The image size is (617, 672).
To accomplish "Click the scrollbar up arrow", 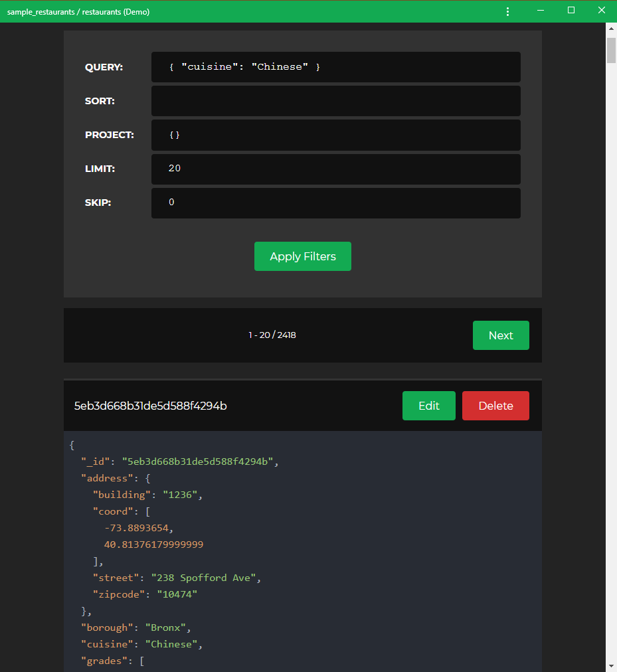I will [x=611, y=29].
